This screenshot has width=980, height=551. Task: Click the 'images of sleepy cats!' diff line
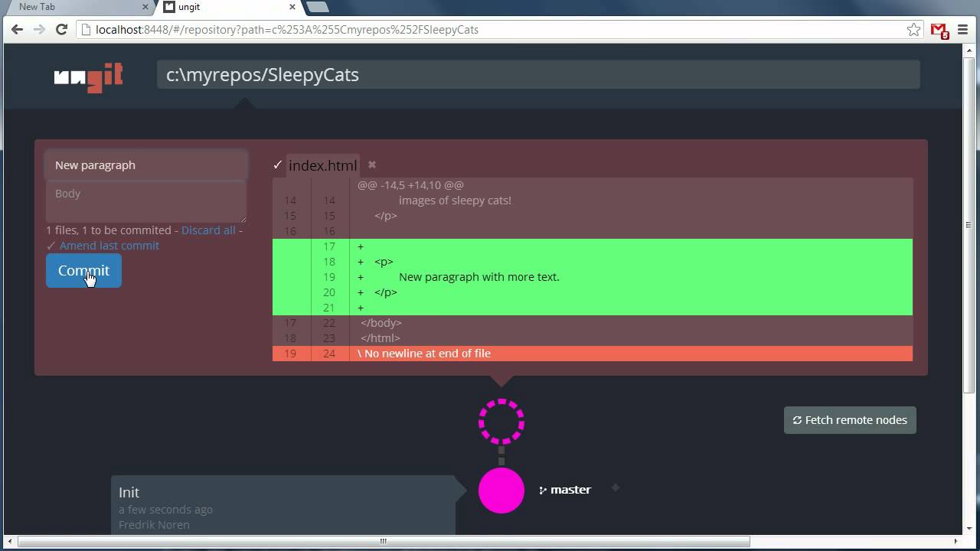point(455,201)
